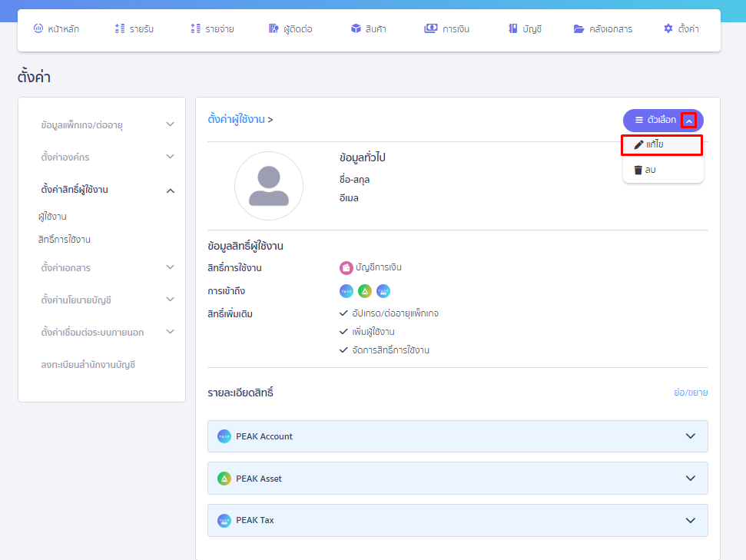Click the trash icon to delete user
746x560 pixels.
click(638, 170)
